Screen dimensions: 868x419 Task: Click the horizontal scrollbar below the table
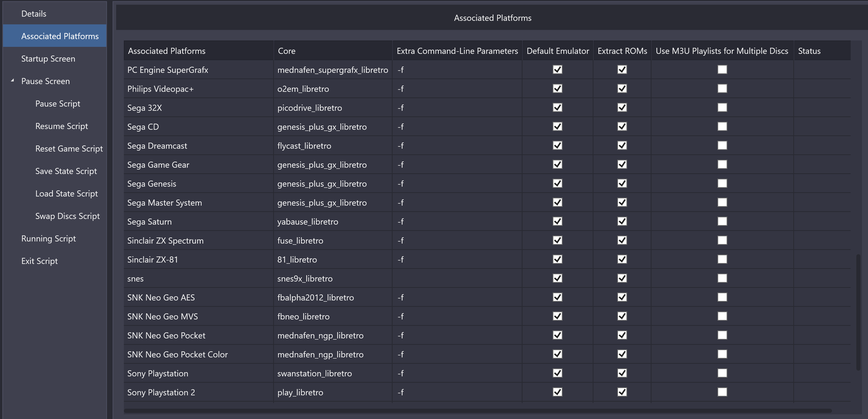coord(478,411)
